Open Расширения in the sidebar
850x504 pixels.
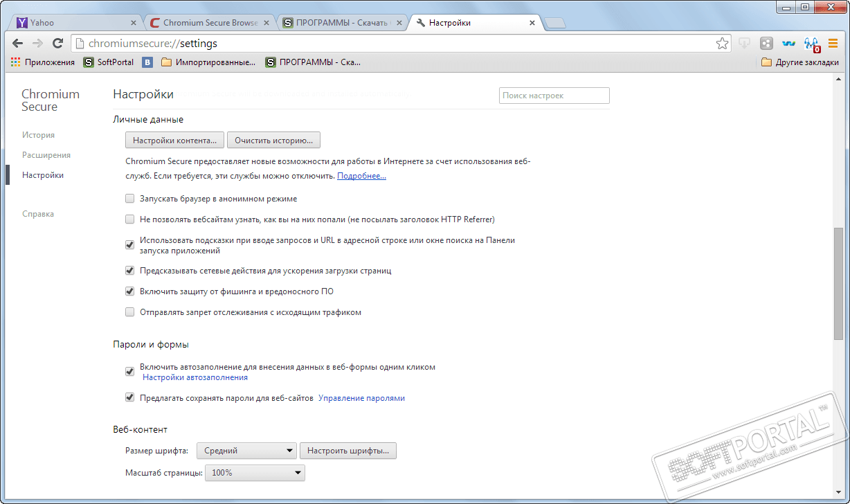point(46,155)
